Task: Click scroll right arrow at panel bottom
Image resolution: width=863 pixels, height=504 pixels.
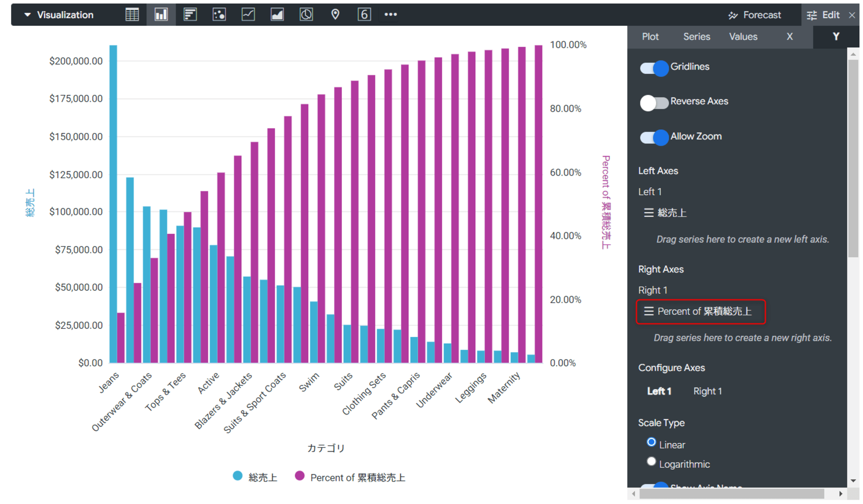Action: (841, 494)
